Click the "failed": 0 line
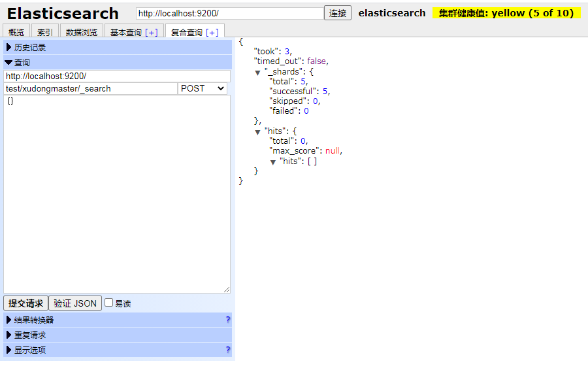This screenshot has width=588, height=372. [x=289, y=110]
